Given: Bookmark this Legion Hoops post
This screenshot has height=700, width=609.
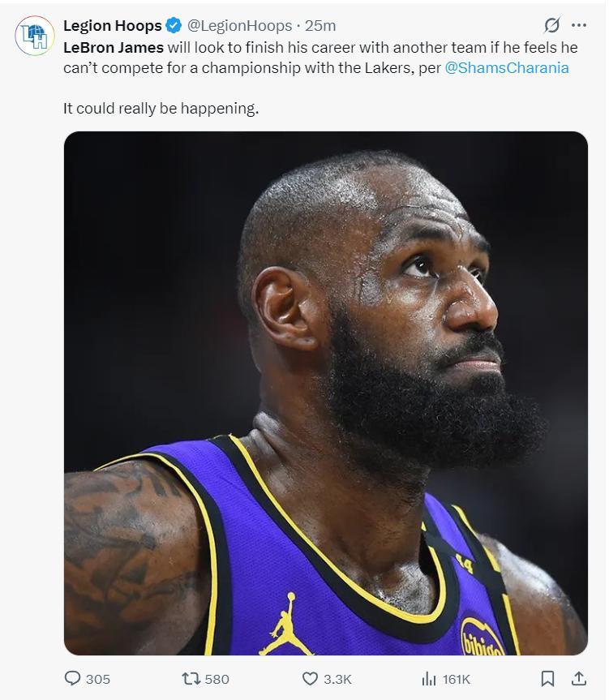Looking at the screenshot, I should point(548,679).
